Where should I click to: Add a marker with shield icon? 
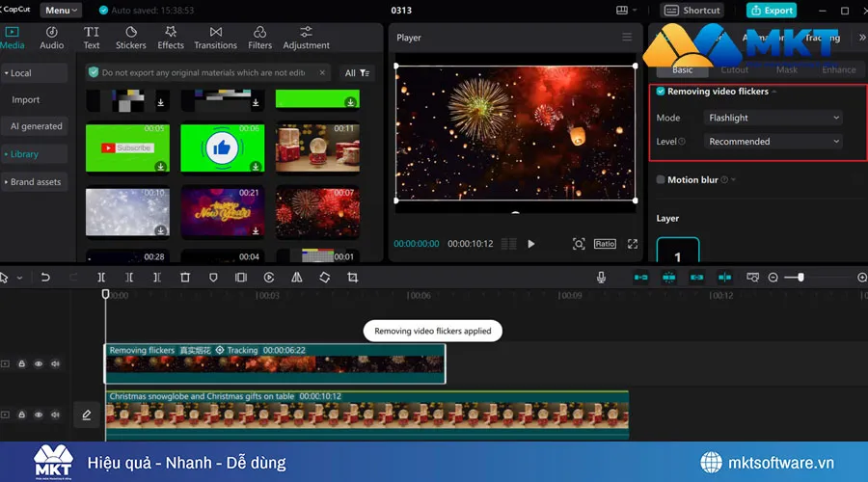[x=213, y=278]
